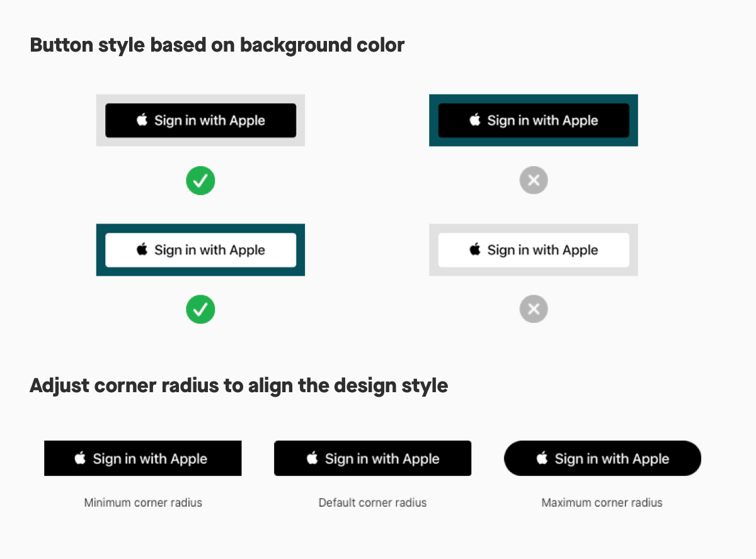Click the Sign in with Apple button above the Default corner radius label
Image resolution: width=756 pixels, height=559 pixels.
tap(372, 458)
